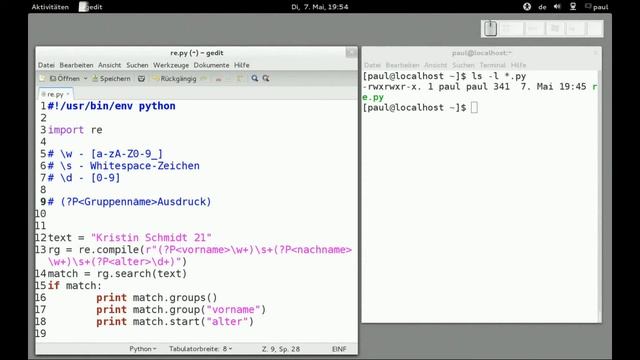Open the Datei menu in the terminal window
The height and width of the screenshot is (360, 640).
(372, 65)
